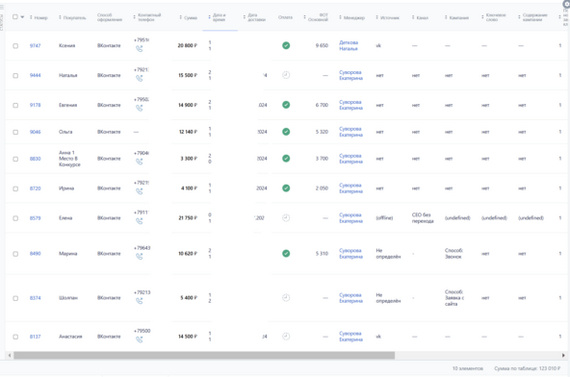Open dropdown arrow next to select-all checkbox
The width and height of the screenshot is (570, 377).
[x=22, y=17]
